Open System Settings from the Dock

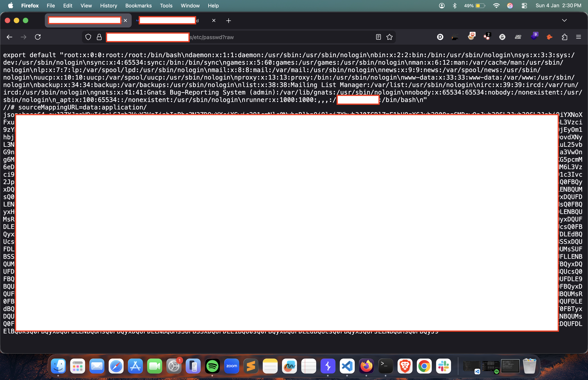click(174, 366)
